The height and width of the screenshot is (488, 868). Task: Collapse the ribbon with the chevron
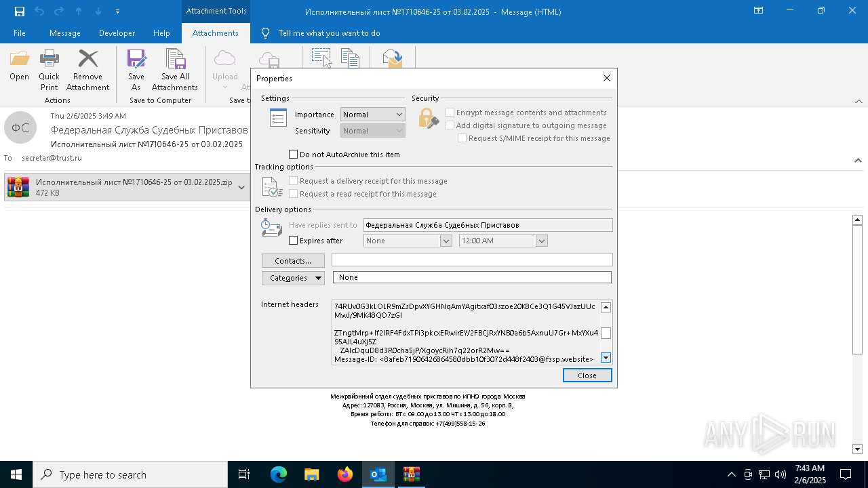pos(858,101)
